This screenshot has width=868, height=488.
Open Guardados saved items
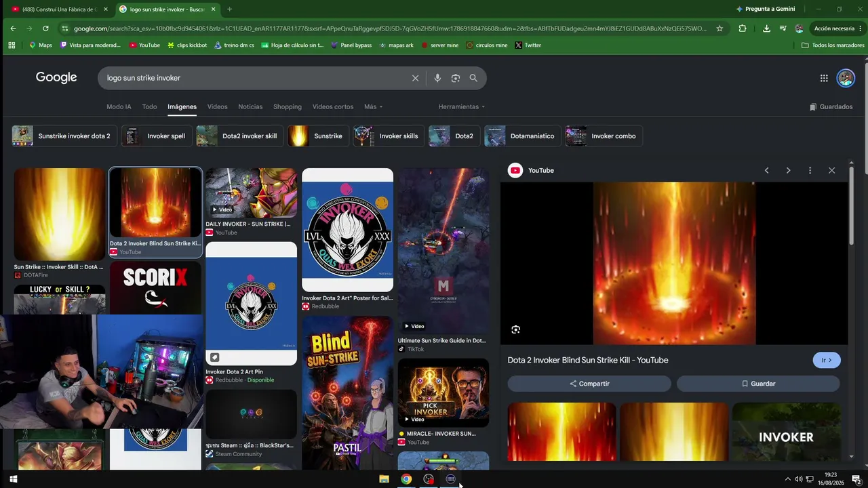[831, 106]
